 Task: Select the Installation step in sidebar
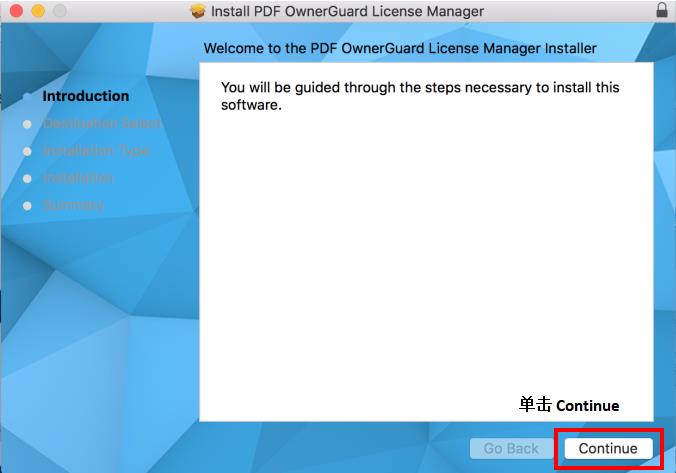coord(78,178)
